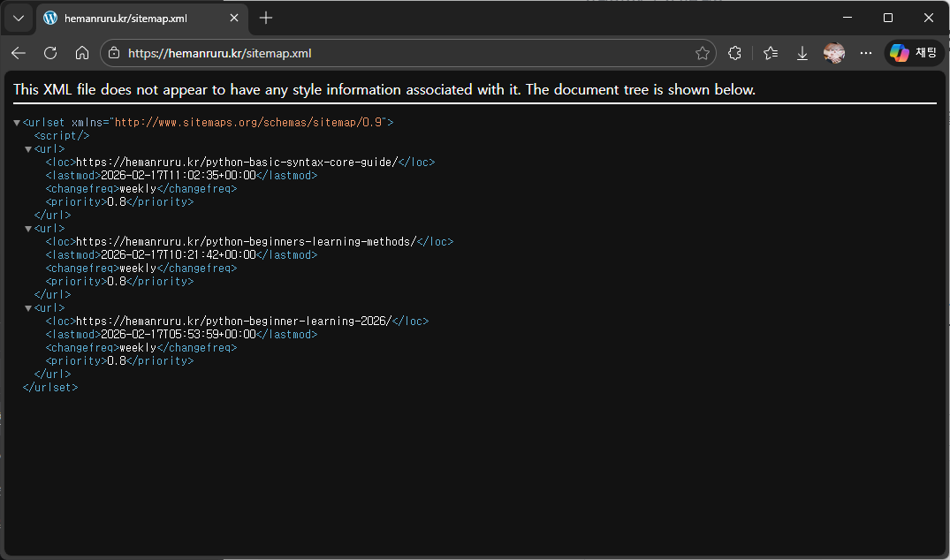The height and width of the screenshot is (560, 950).
Task: Open the user profile avatar
Action: 833,53
